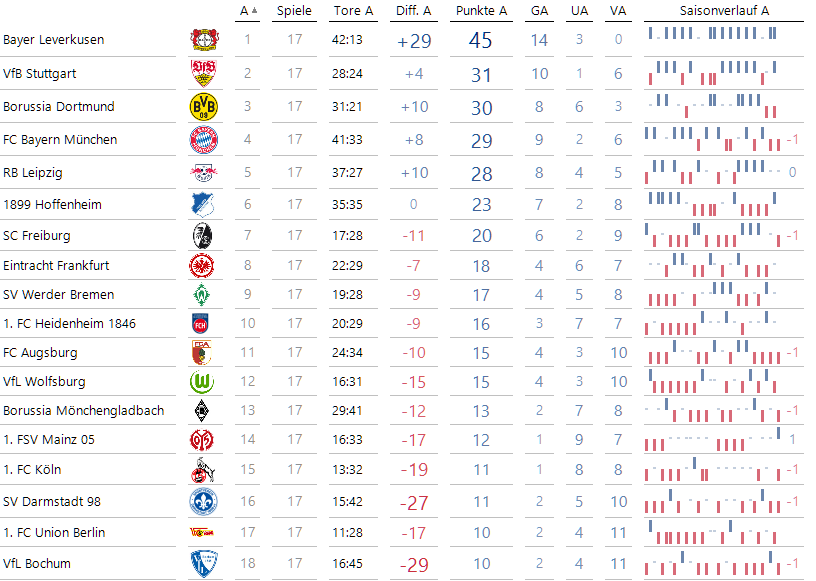This screenshot has width=816, height=581.
Task: Sort by the Tore A column header
Action: [x=352, y=11]
